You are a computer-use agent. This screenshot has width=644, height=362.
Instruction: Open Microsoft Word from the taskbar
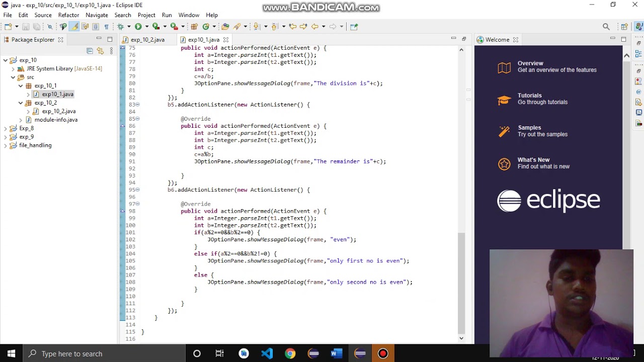(337, 353)
